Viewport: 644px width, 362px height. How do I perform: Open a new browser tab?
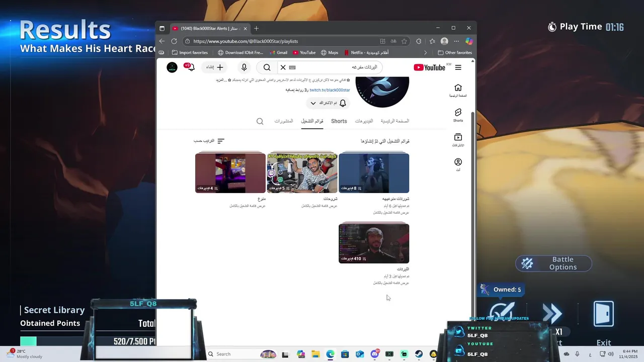click(x=256, y=28)
